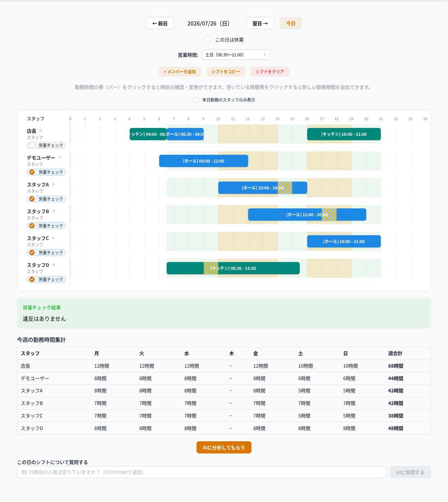The width and height of the screenshot is (448, 502).
Task: Go to previous day with 前日 button
Action: [x=160, y=23]
